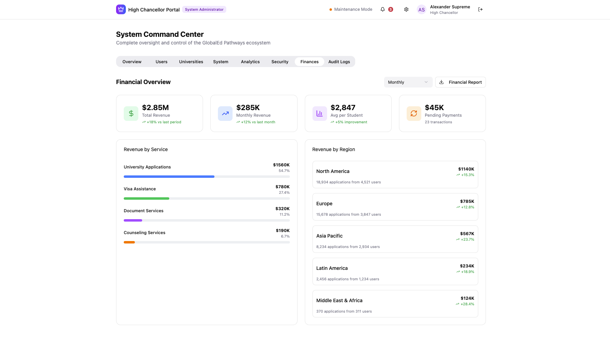This screenshot has height=364, width=610.
Task: Click the purple crown logo icon
Action: tap(121, 9)
